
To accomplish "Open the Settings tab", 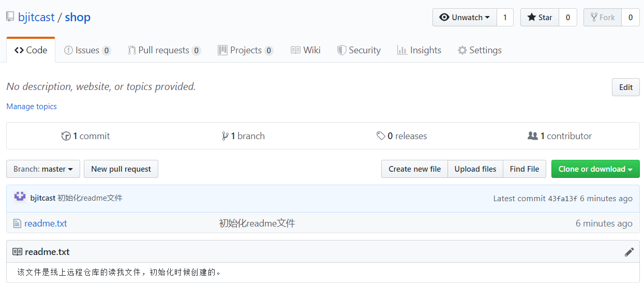I will coord(480,50).
